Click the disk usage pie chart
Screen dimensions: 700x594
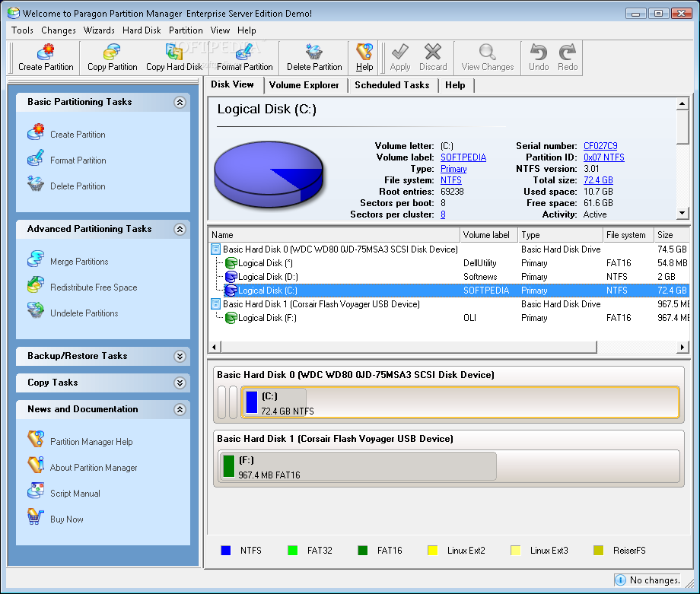click(269, 174)
